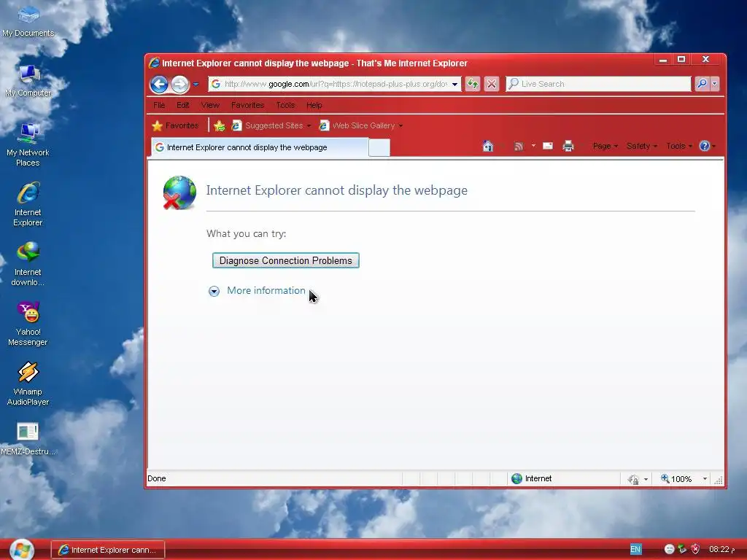Screen dimensions: 747x560
Task: Refresh the page with the green arrows icon
Action: pyautogui.click(x=472, y=85)
